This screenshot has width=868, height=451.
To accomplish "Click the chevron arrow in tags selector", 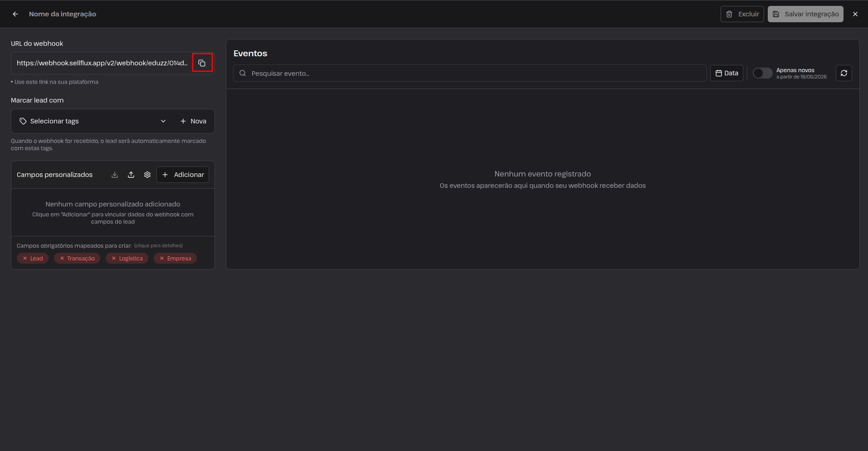I will tap(163, 121).
